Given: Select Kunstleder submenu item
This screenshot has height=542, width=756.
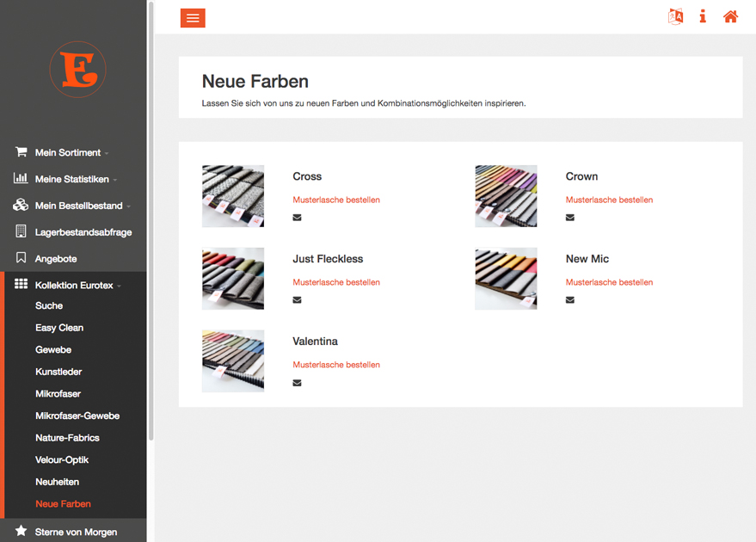Looking at the screenshot, I should (59, 372).
